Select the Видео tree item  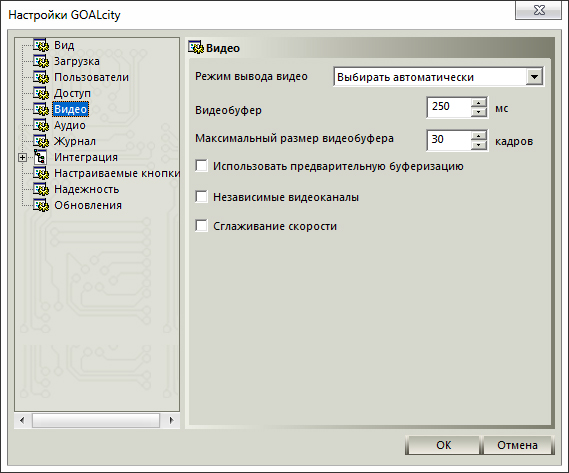[x=70, y=109]
